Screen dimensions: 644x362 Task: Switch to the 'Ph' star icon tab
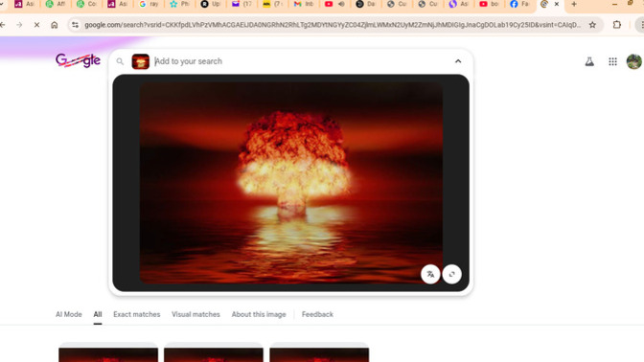tap(179, 4)
